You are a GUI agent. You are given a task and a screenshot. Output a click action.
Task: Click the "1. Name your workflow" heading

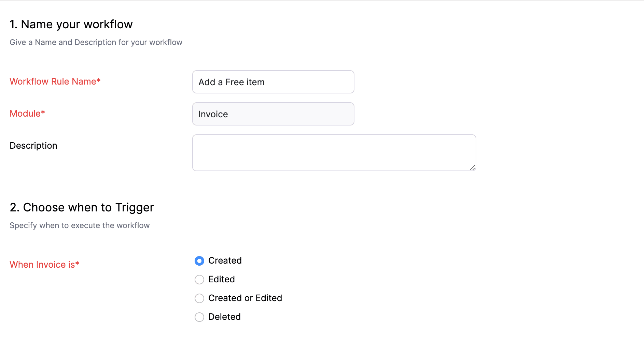(71, 25)
